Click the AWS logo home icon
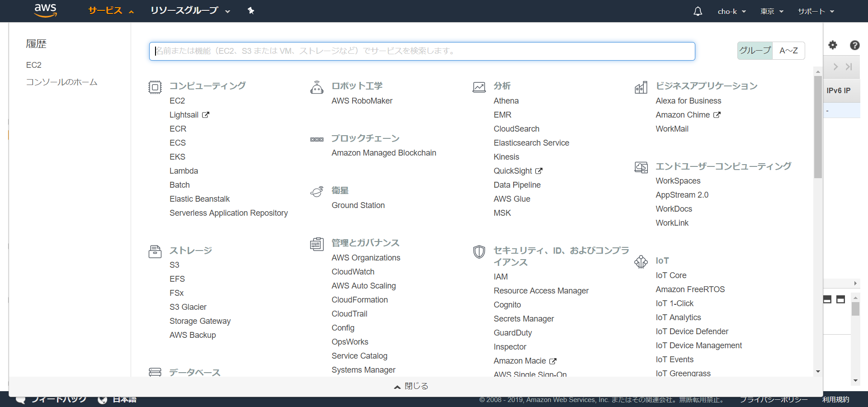The width and height of the screenshot is (868, 407). click(46, 10)
